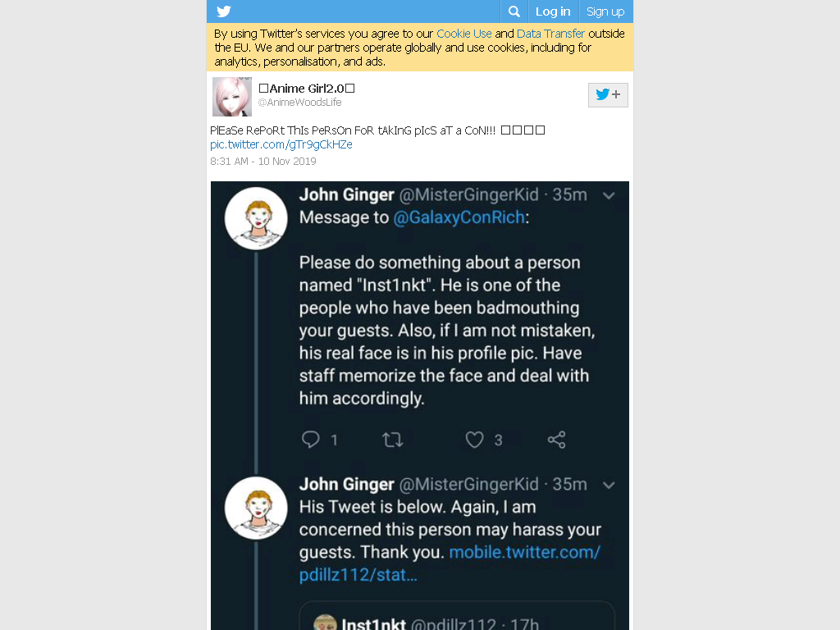Screen dimensions: 840x630
Task: Open the mobile.twitter.com/pdillz112 link
Action: tap(450, 564)
